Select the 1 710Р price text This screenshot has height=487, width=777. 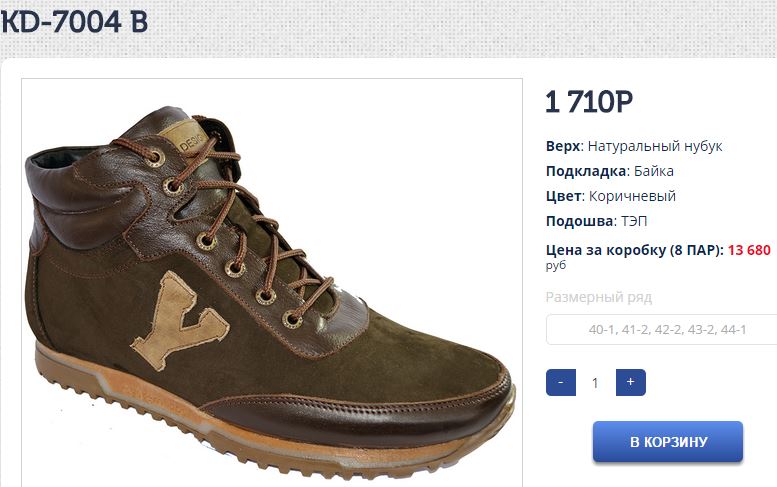[589, 102]
